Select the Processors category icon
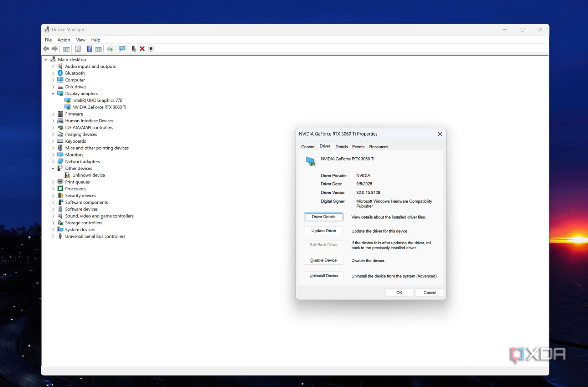The width and height of the screenshot is (588, 387). tap(60, 189)
